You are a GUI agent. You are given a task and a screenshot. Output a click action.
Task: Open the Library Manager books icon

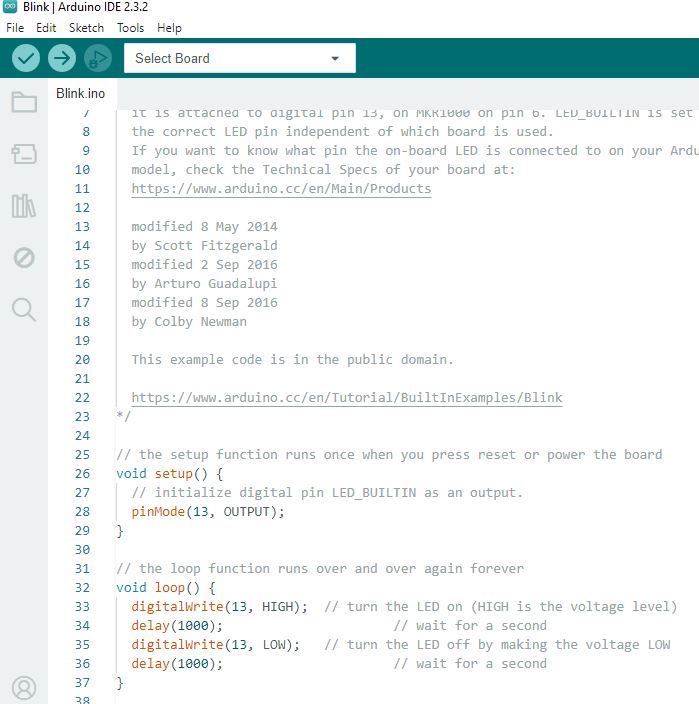(24, 206)
